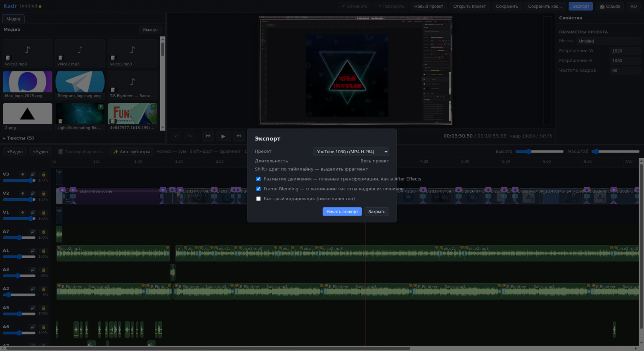
Task: Switch to the Медиа tab
Action: [x=13, y=19]
